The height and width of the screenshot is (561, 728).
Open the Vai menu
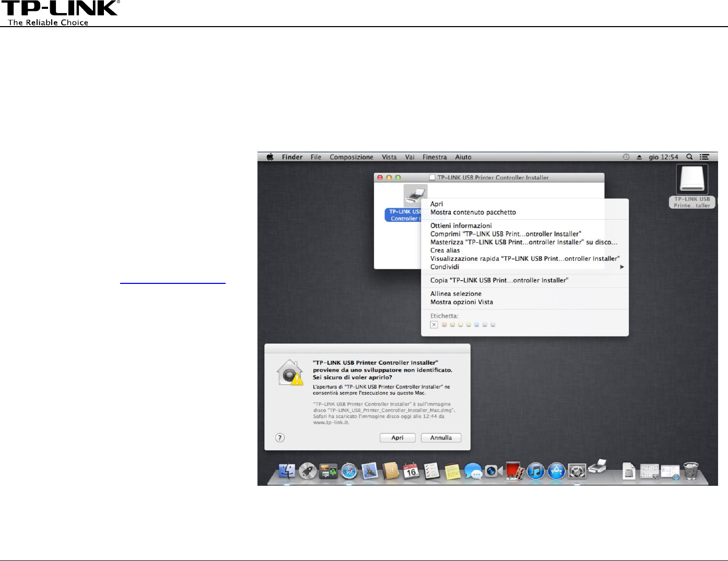point(410,157)
